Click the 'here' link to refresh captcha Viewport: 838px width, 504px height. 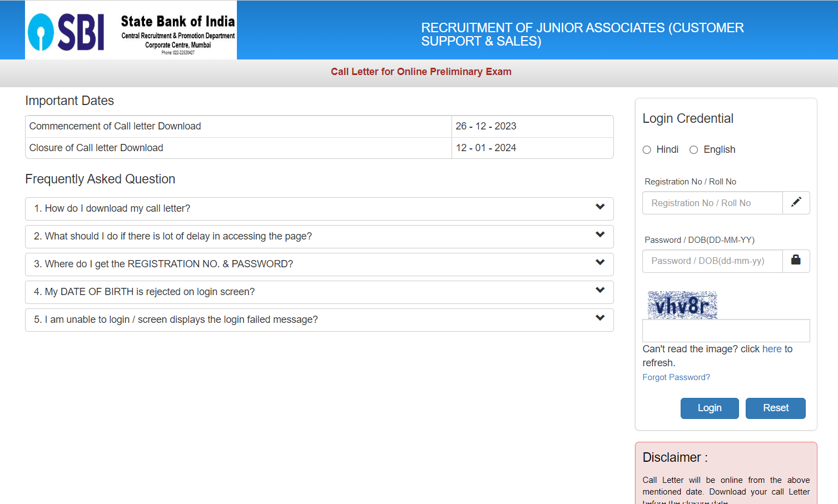tap(772, 349)
